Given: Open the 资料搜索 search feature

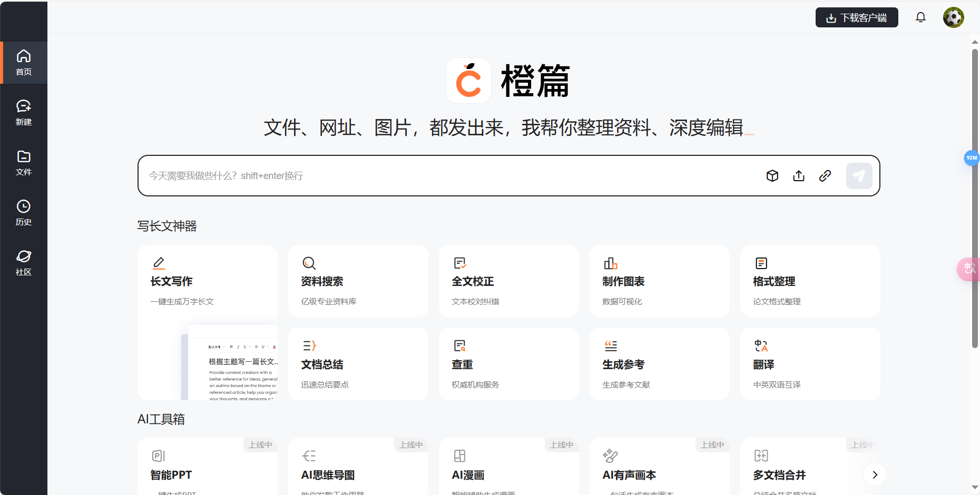Looking at the screenshot, I should 358,281.
